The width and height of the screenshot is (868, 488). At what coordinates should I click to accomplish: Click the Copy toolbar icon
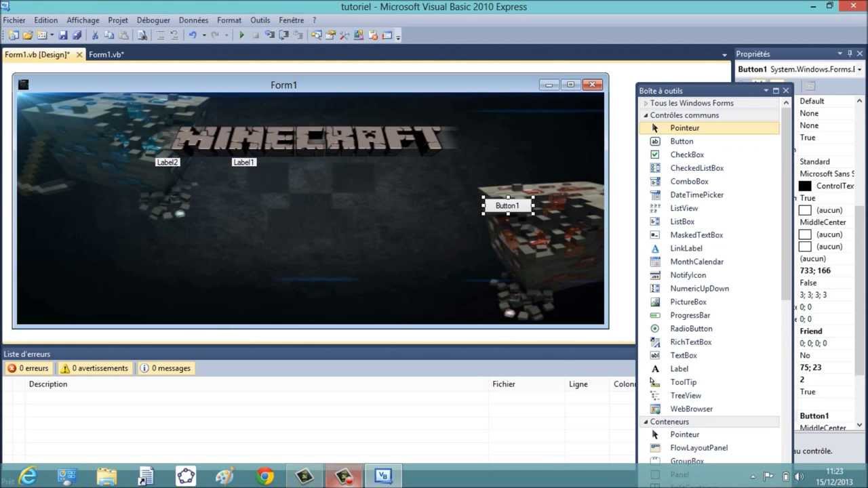(108, 35)
